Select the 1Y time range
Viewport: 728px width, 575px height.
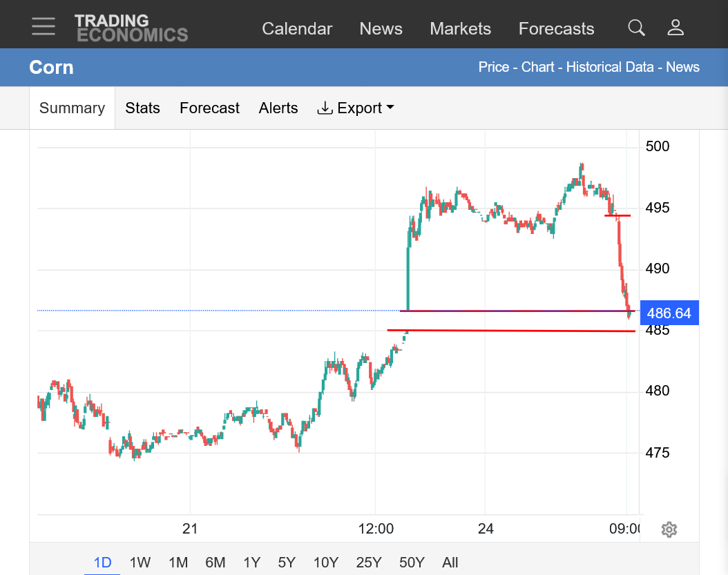click(251, 563)
